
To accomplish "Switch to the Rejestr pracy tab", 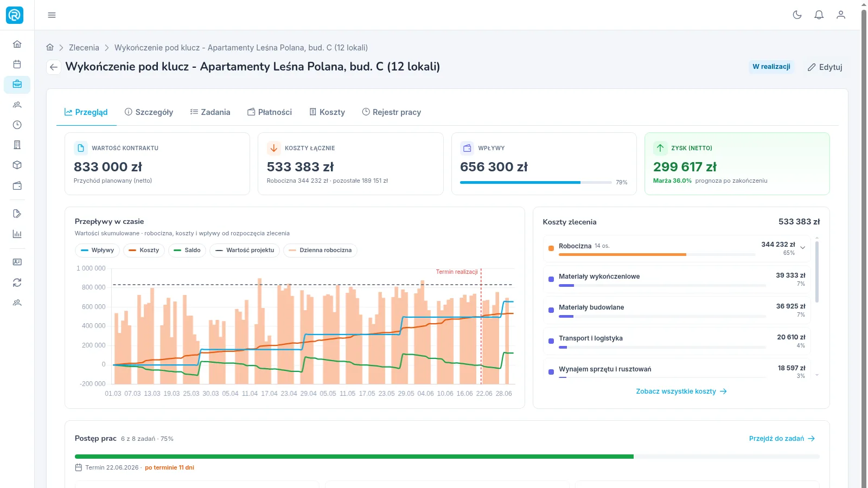I will [391, 112].
